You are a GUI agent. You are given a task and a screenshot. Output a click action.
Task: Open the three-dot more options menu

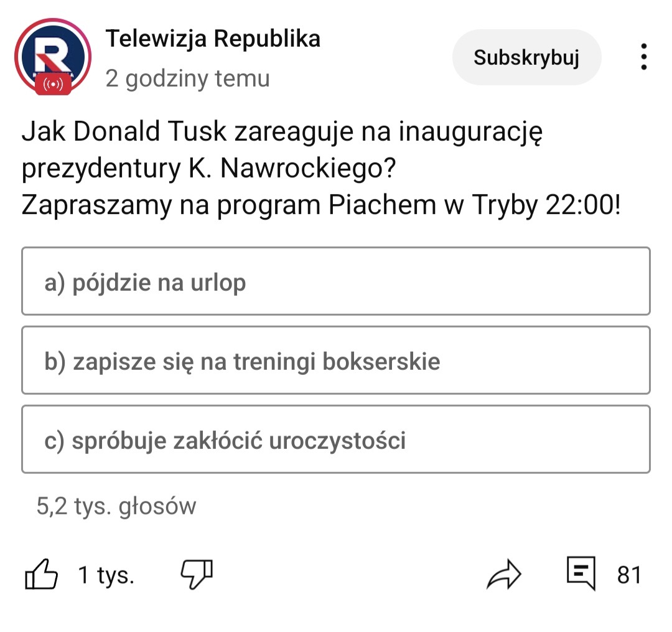click(643, 57)
